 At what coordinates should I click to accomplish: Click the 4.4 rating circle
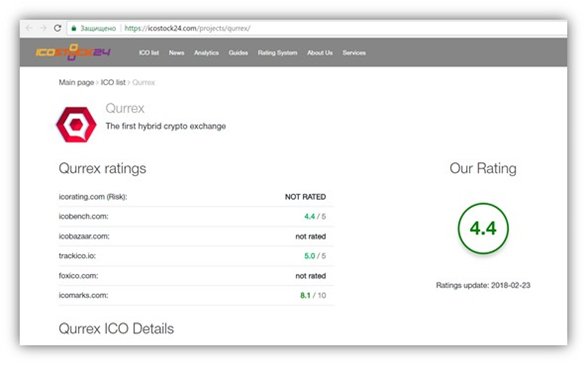pyautogui.click(x=483, y=228)
